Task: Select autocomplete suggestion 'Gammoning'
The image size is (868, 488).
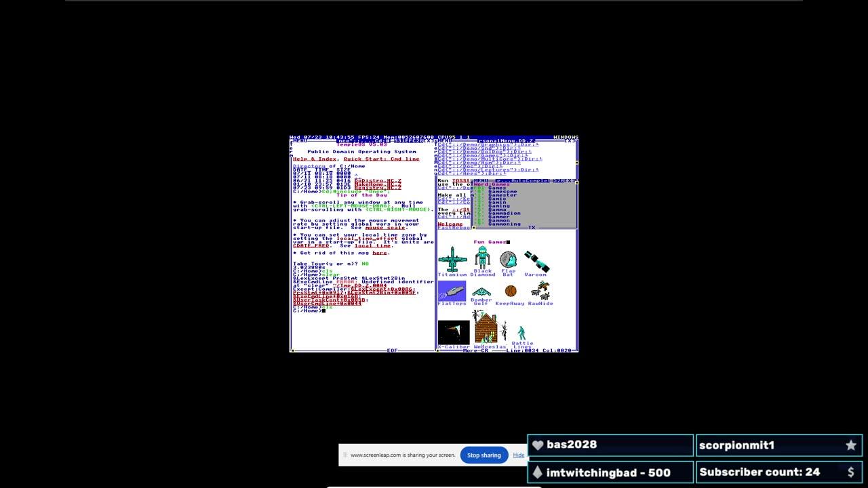Action: [x=505, y=224]
